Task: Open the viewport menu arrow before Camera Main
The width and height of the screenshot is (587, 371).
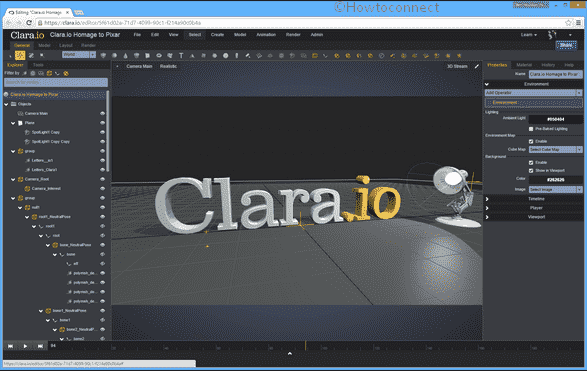Action: 117,66
